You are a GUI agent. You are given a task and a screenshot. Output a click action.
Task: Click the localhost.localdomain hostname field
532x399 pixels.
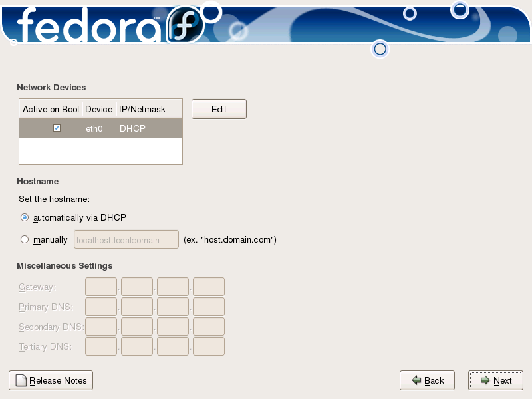(126, 239)
